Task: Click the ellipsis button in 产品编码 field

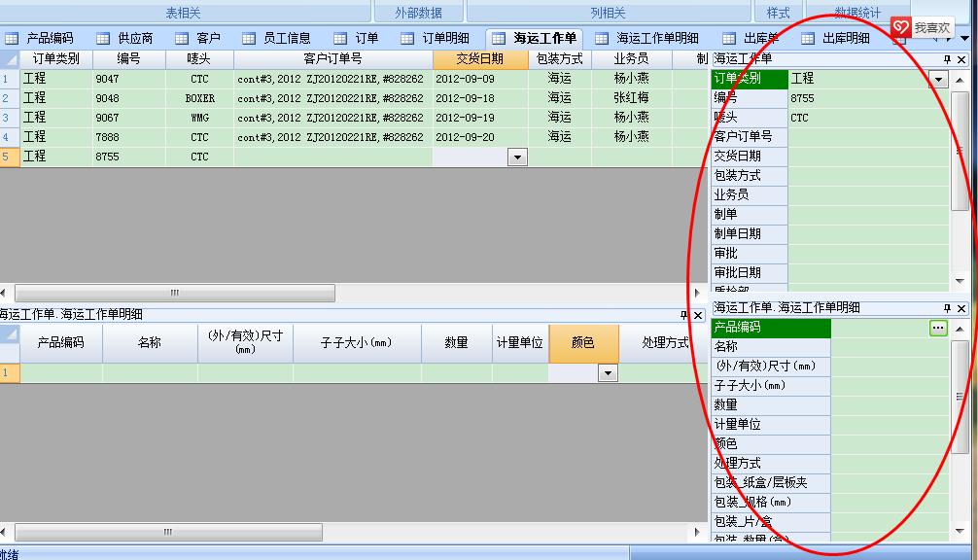Action: [x=937, y=329]
